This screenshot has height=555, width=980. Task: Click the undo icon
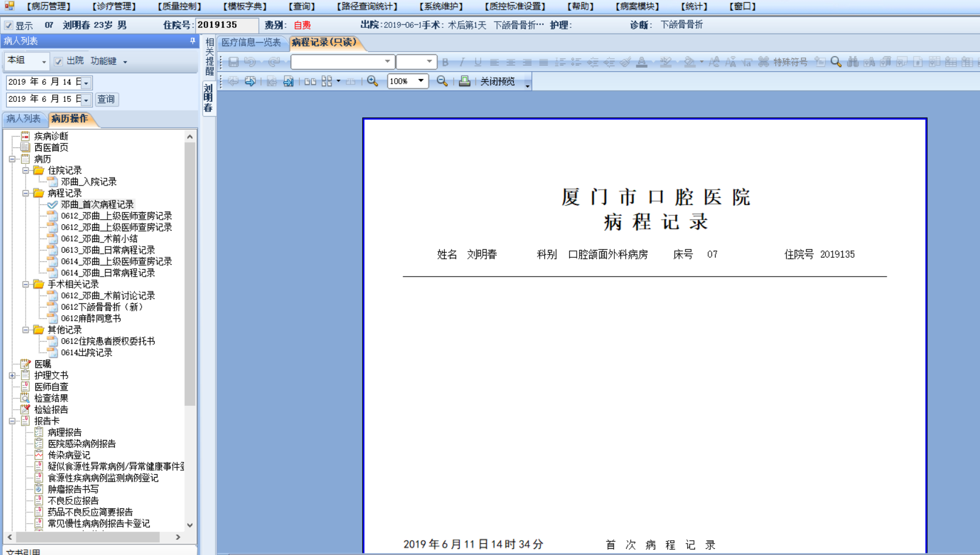pyautogui.click(x=250, y=62)
